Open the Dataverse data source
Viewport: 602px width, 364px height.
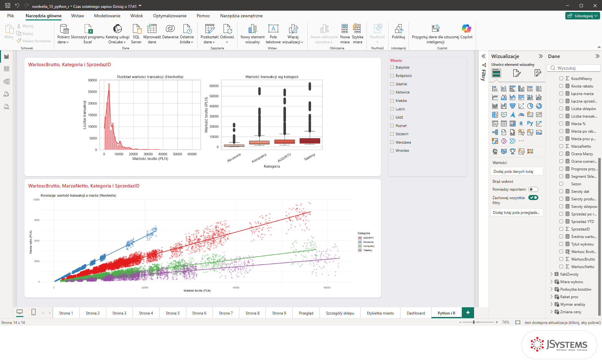coord(170,31)
